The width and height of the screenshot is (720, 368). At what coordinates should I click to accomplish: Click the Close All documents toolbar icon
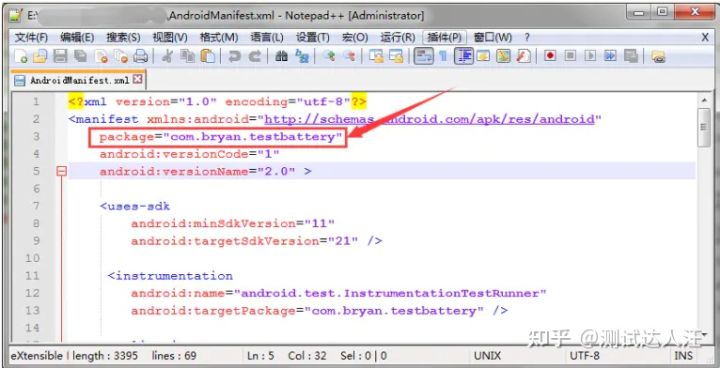121,56
